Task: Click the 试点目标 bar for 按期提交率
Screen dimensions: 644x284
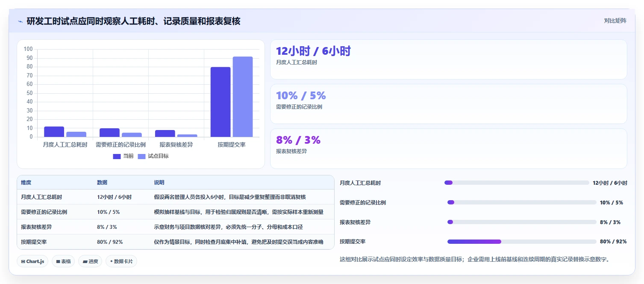Action: point(243,97)
